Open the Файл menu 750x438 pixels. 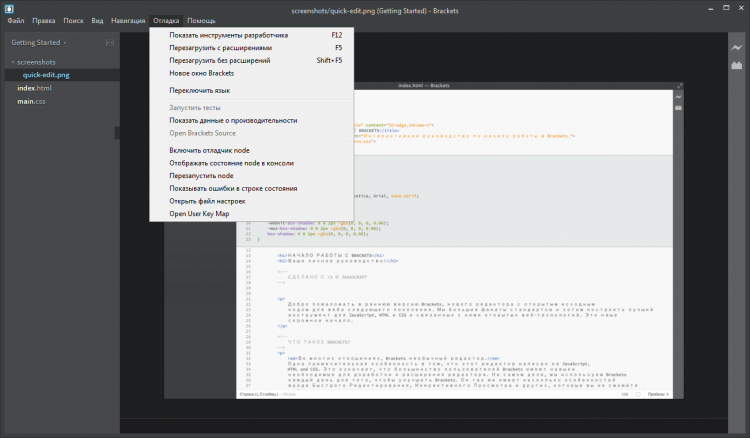[16, 20]
